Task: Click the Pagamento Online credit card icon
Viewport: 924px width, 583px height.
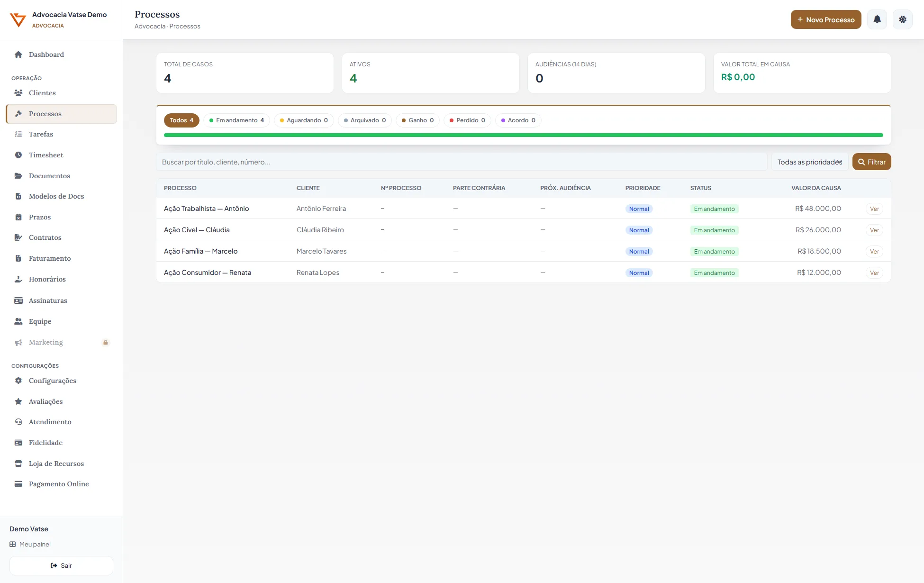Action: [18, 484]
